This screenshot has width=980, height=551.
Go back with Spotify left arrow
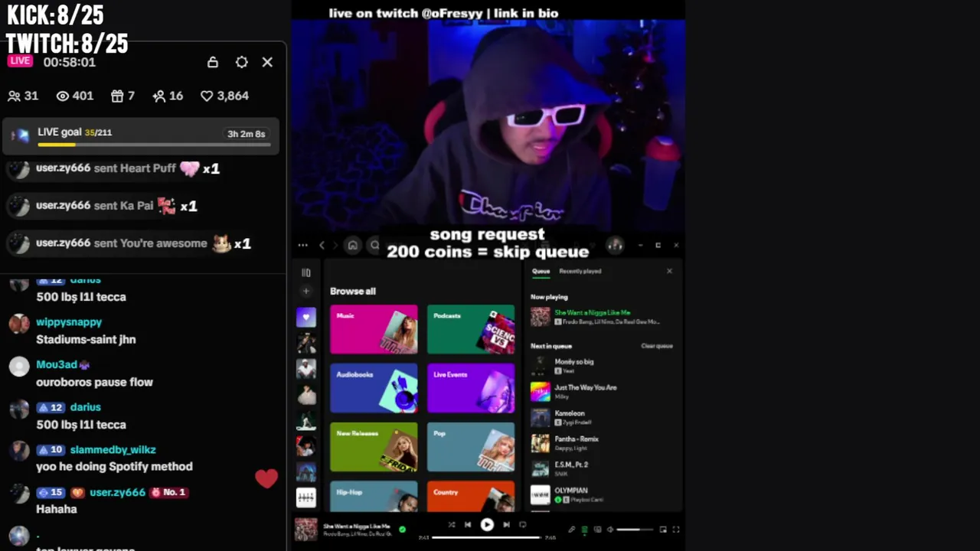(322, 245)
